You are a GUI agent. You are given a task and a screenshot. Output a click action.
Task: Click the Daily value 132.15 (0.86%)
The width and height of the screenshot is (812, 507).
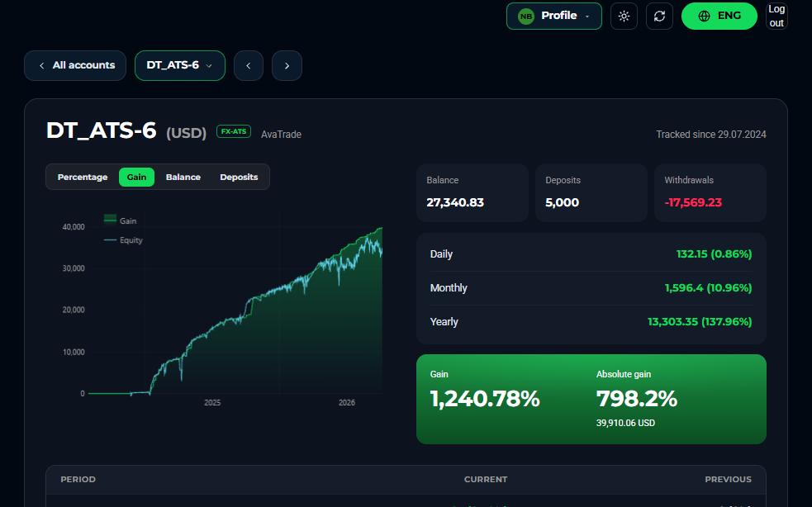(x=715, y=254)
